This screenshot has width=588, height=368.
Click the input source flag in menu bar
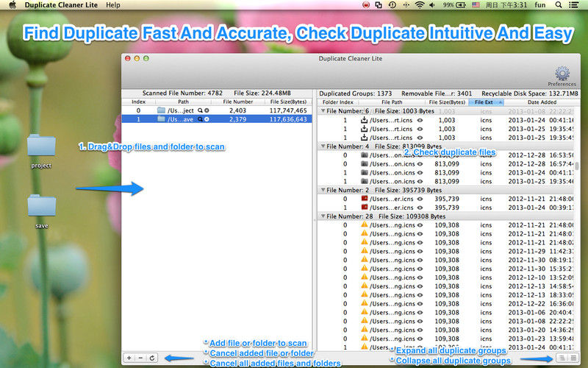click(476, 5)
